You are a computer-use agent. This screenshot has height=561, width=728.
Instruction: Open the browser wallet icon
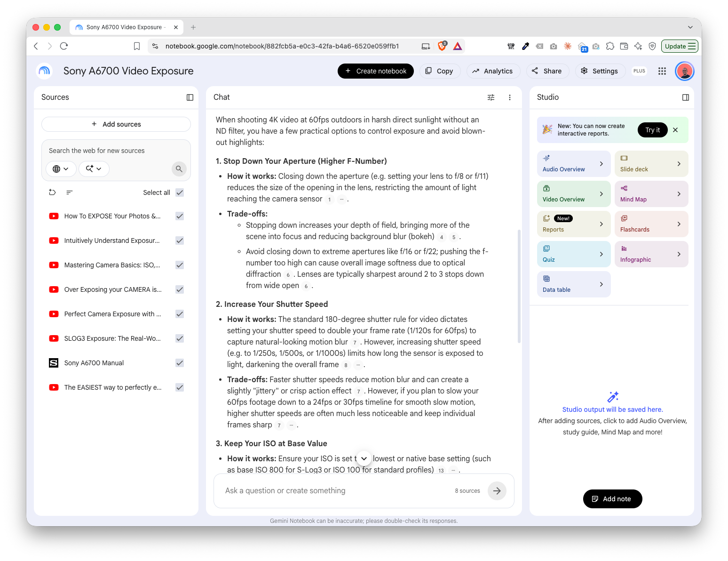coord(624,46)
